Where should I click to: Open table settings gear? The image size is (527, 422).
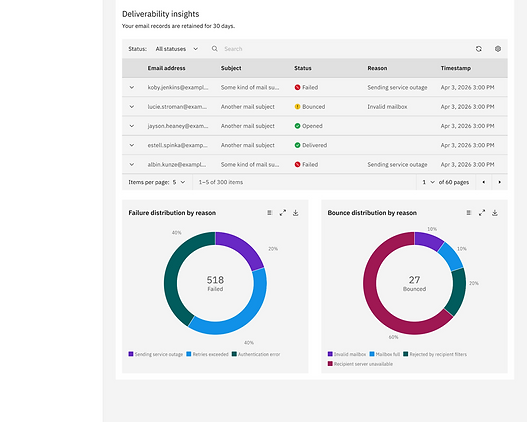pyautogui.click(x=498, y=49)
